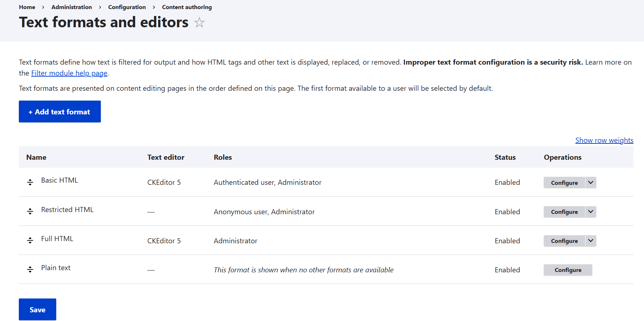Click the star favorite shortcut icon
Screen dimensions: 644x321
[199, 23]
